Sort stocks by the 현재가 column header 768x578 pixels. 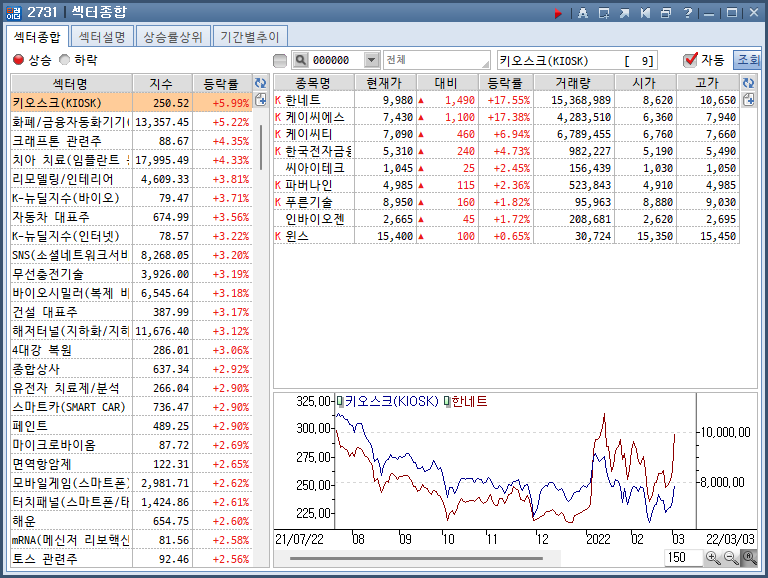(x=385, y=83)
